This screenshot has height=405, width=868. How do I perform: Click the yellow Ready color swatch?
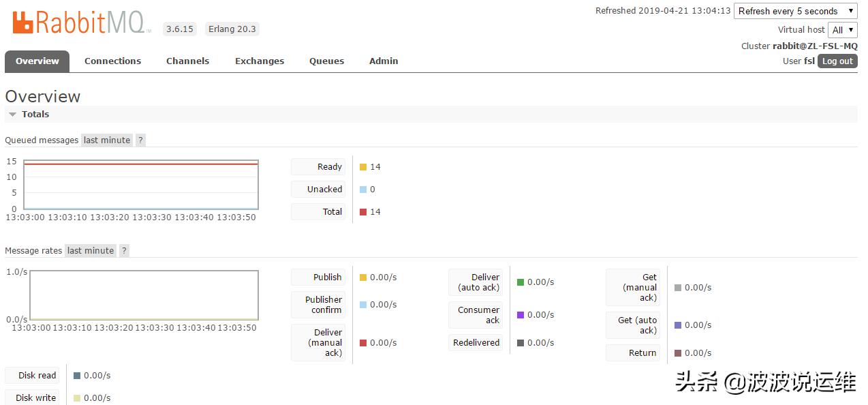tap(363, 167)
